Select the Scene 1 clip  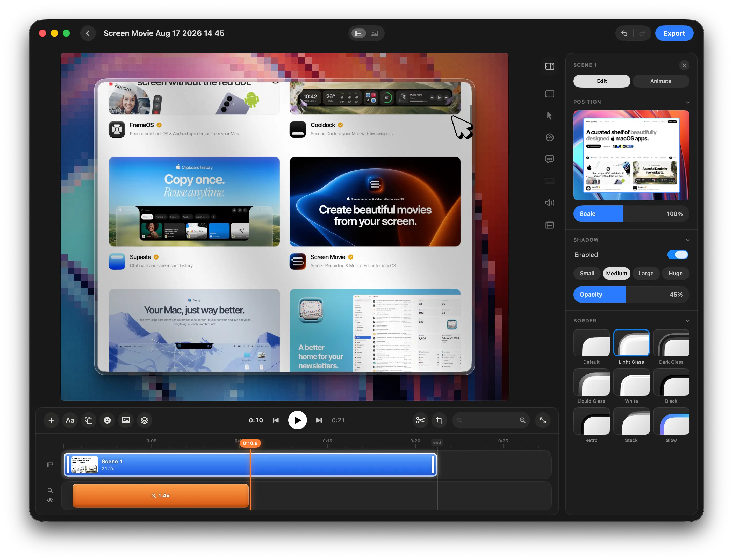[x=250, y=464]
